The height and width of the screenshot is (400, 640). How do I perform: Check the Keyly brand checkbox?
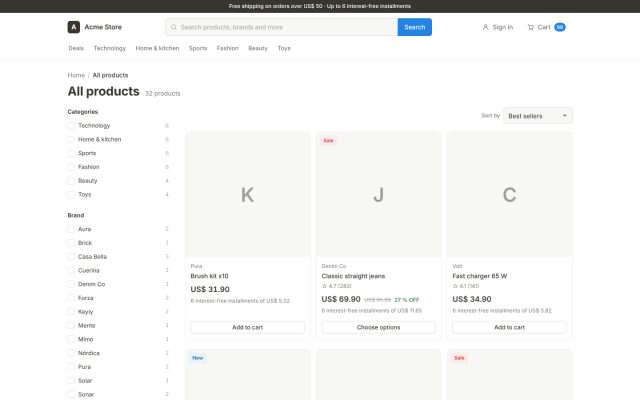[x=71, y=312]
